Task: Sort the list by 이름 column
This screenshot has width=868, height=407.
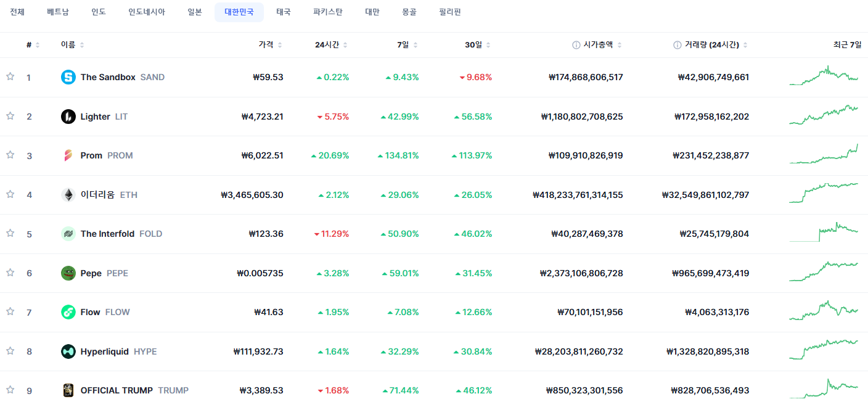Action: click(x=73, y=45)
